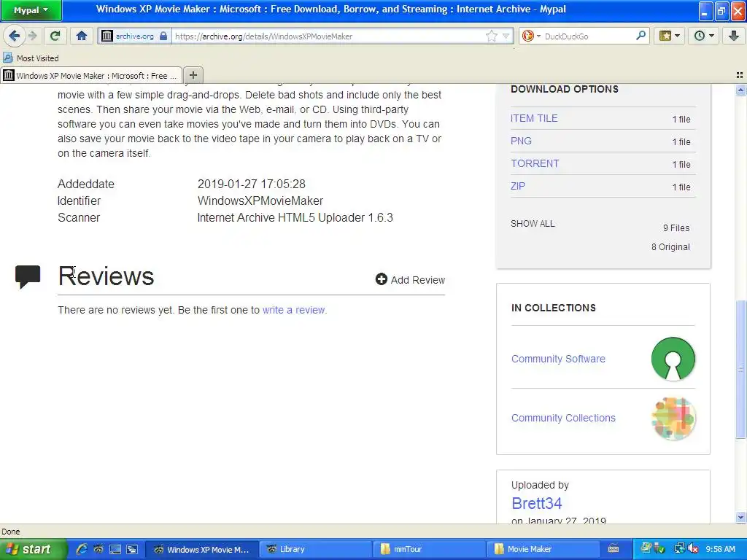This screenshot has height=560, width=747.
Task: Download the ZIP file
Action: [517, 186]
